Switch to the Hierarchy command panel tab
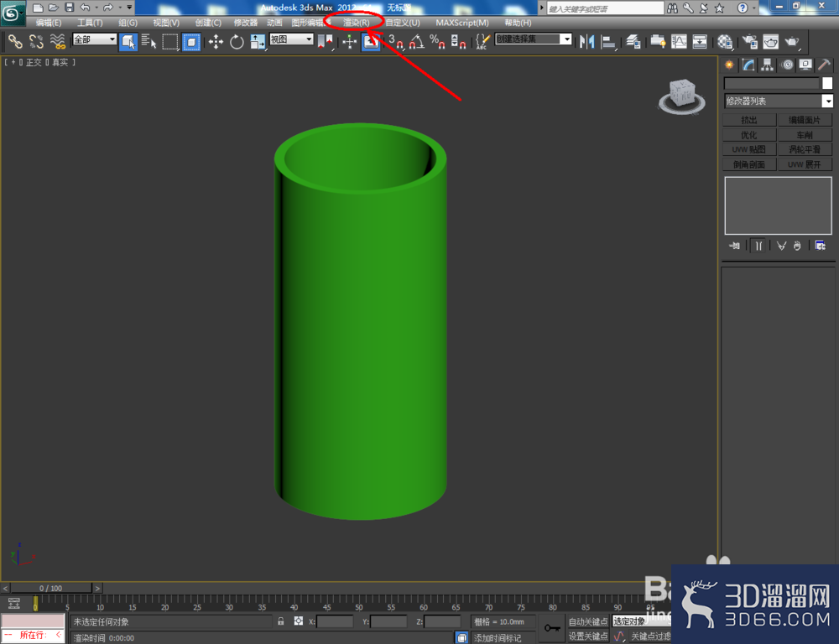 768,65
